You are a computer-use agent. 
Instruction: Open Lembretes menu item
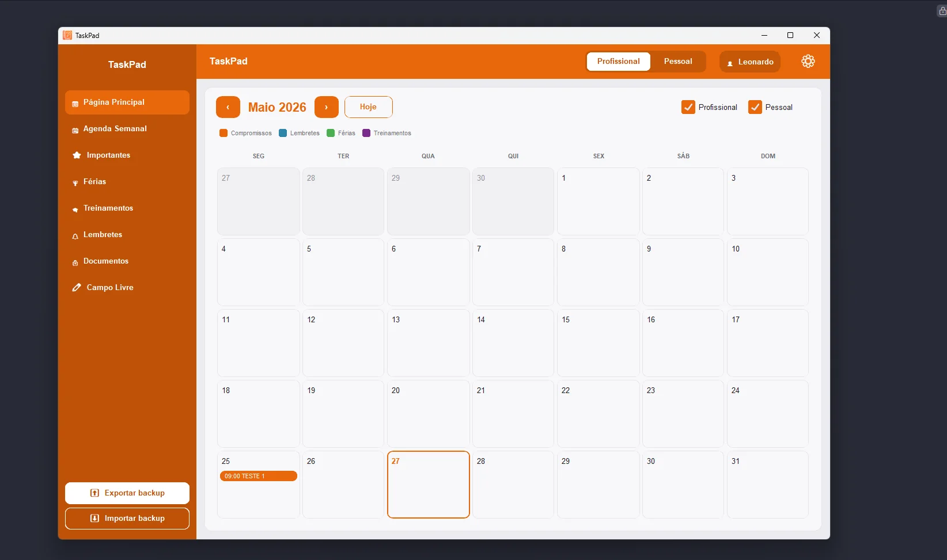[127, 235]
